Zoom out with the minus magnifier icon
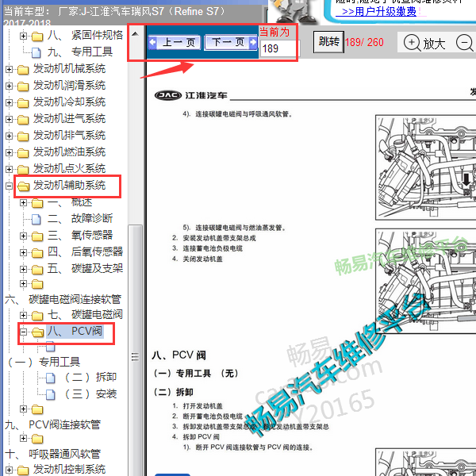This screenshot has width=476, height=476. [x=464, y=43]
